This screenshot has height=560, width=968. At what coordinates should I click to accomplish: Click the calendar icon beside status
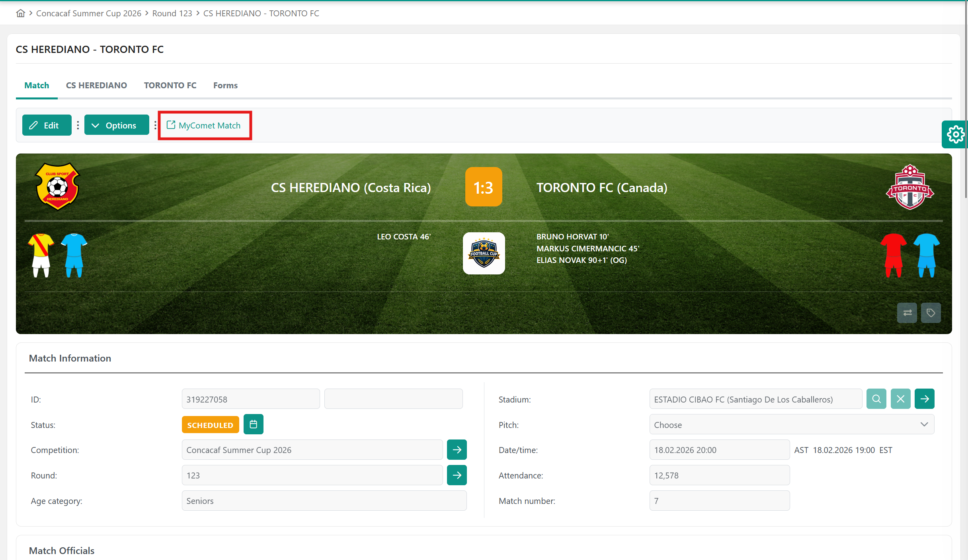pyautogui.click(x=253, y=424)
